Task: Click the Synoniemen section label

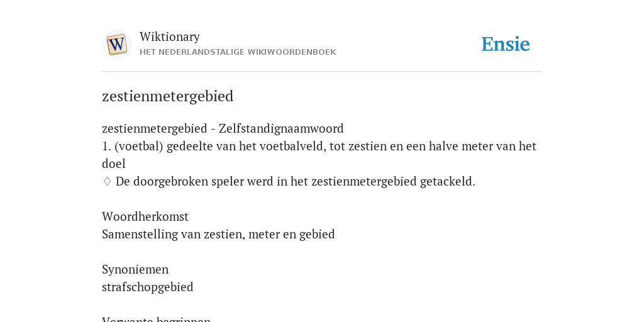Action: [135, 269]
